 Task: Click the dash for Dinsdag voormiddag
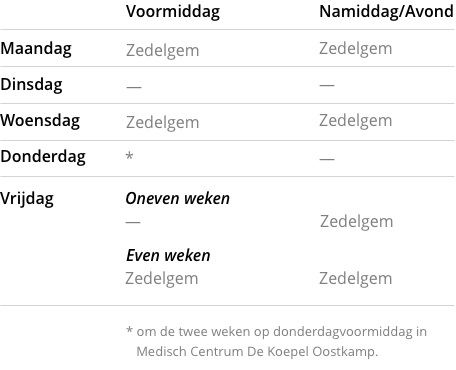pos(134,87)
